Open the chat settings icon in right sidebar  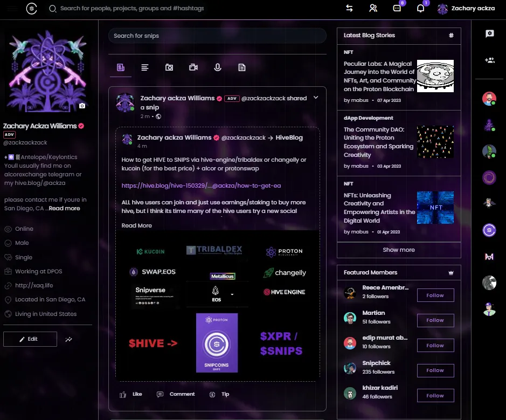point(489,33)
